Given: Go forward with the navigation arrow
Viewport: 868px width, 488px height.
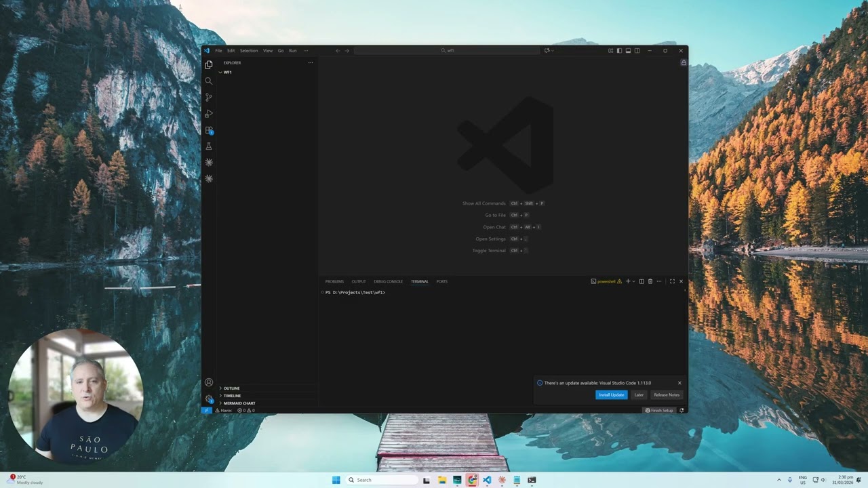Looking at the screenshot, I should [347, 50].
